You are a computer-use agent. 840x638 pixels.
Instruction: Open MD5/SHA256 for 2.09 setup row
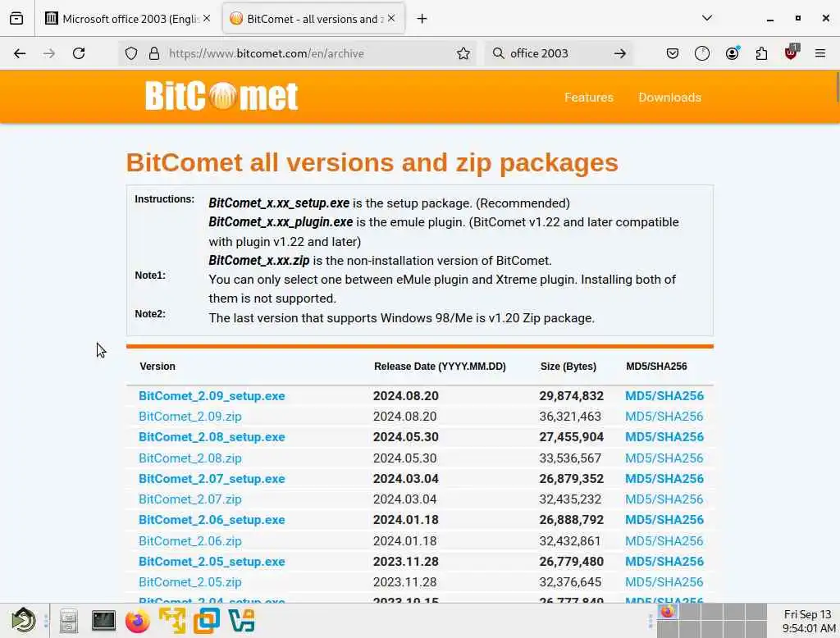click(664, 396)
